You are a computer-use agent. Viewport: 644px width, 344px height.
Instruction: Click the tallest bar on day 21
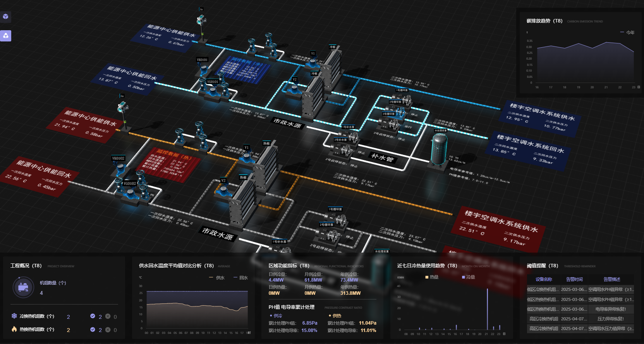point(487,309)
